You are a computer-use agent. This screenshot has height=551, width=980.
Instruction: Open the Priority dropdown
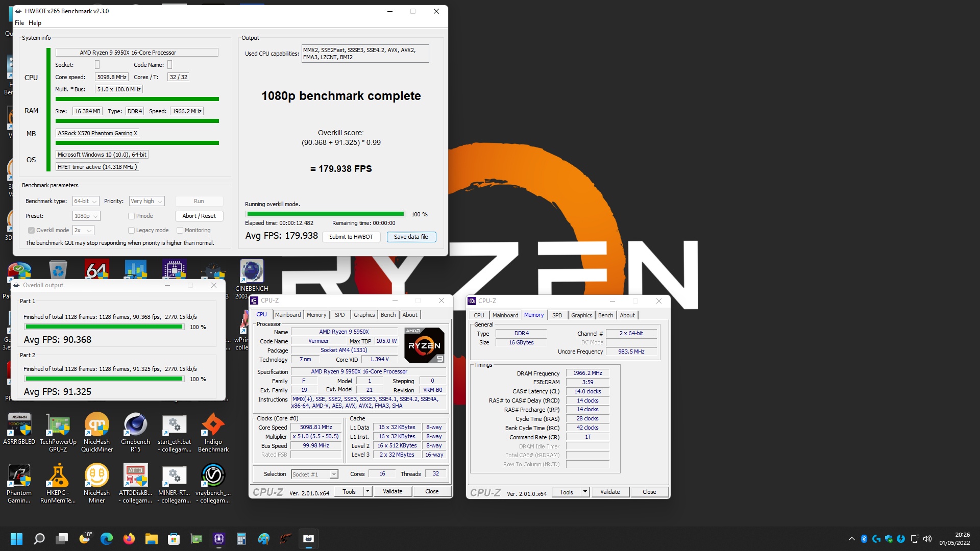pyautogui.click(x=146, y=202)
